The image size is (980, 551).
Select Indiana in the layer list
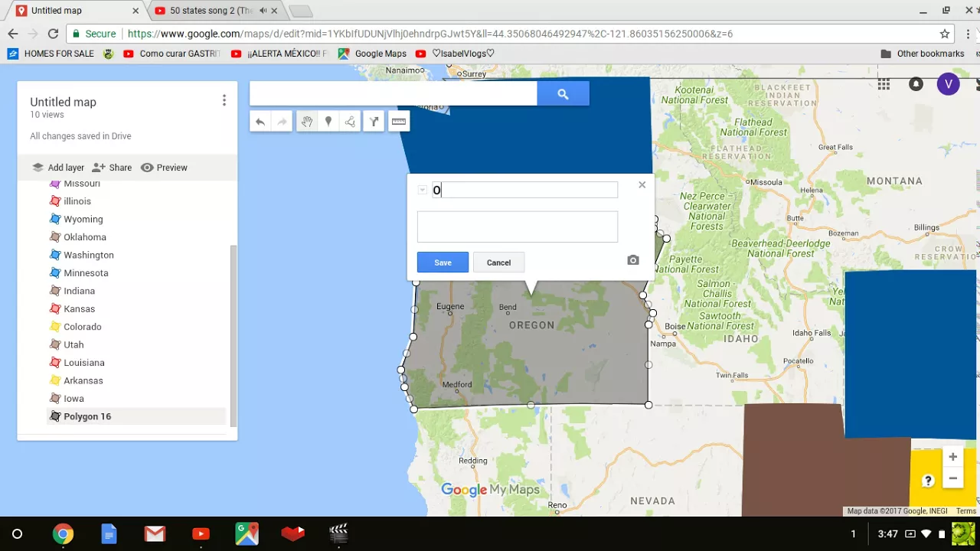point(80,291)
